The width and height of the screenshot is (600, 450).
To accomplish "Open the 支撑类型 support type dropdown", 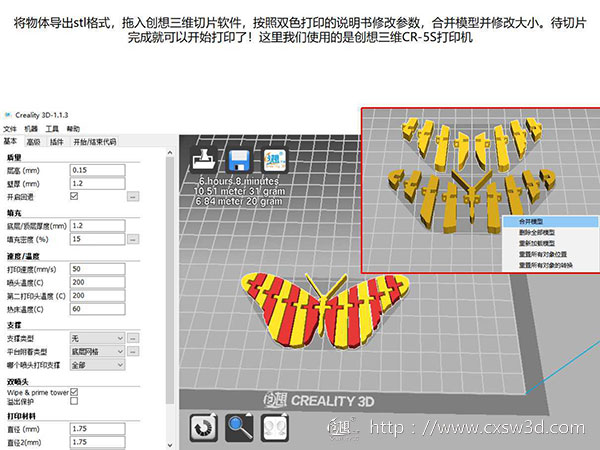I will coord(98,338).
